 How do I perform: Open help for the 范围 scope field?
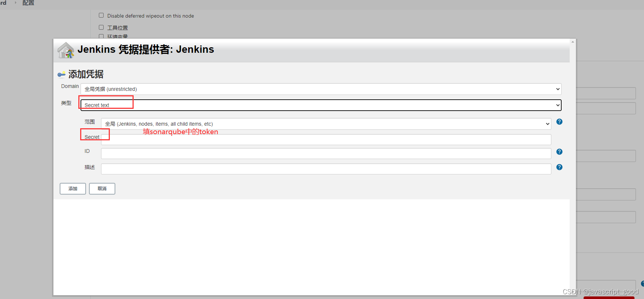[559, 122]
